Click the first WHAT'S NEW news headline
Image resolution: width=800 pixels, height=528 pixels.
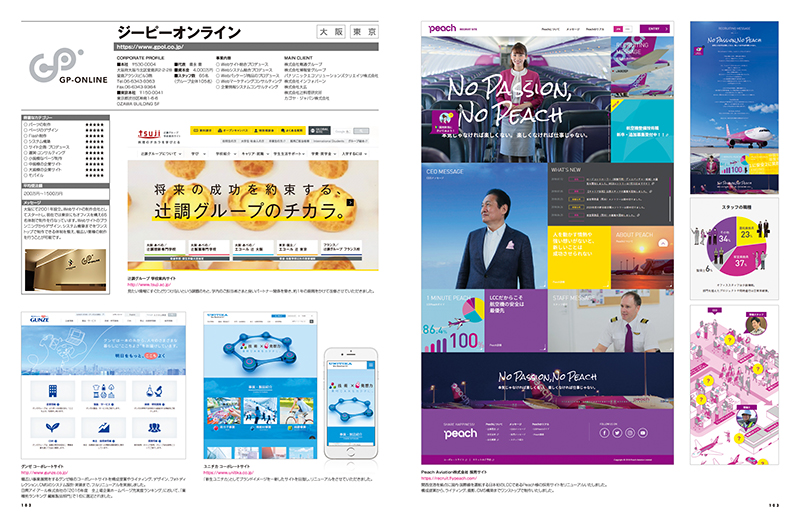click(x=621, y=180)
